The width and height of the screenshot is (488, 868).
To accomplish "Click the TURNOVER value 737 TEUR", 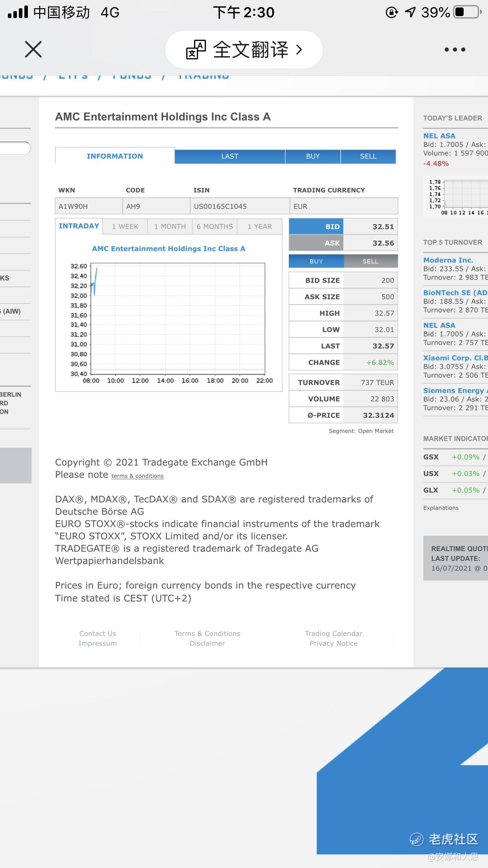I will 377,383.
